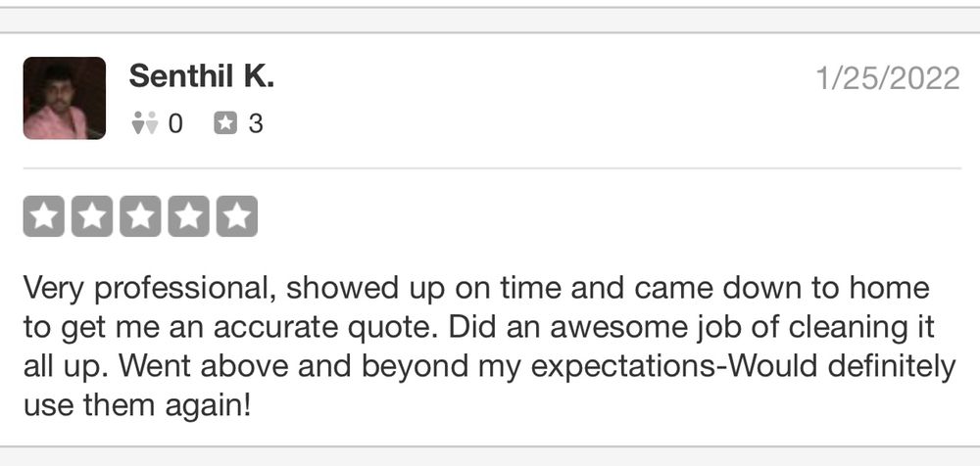The image size is (980, 466).
Task: Click the review count number 3
Action: coord(255,123)
